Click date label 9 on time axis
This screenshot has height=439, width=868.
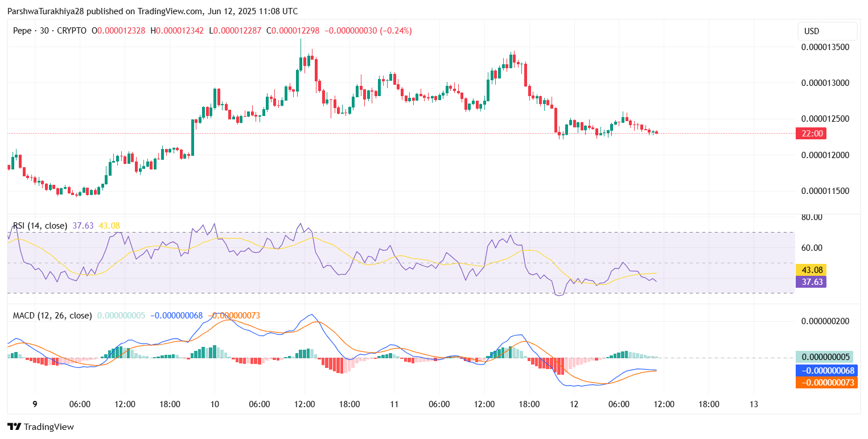click(x=35, y=404)
